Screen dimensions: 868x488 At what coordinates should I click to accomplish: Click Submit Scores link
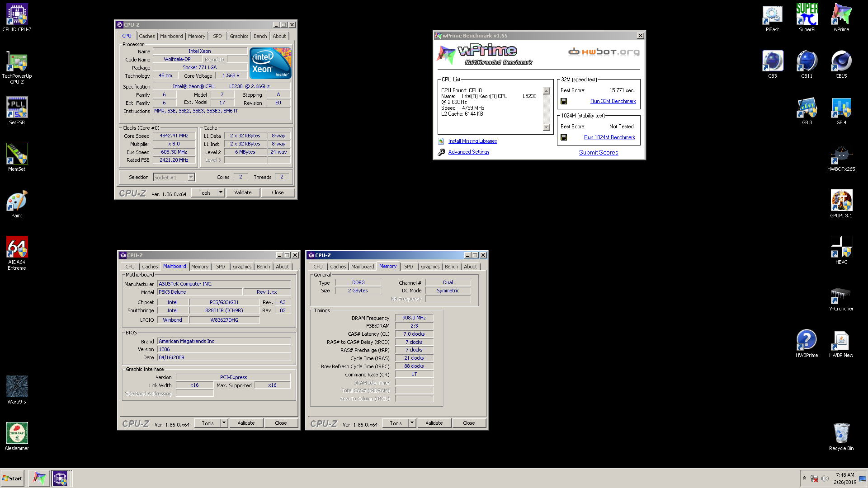(599, 152)
